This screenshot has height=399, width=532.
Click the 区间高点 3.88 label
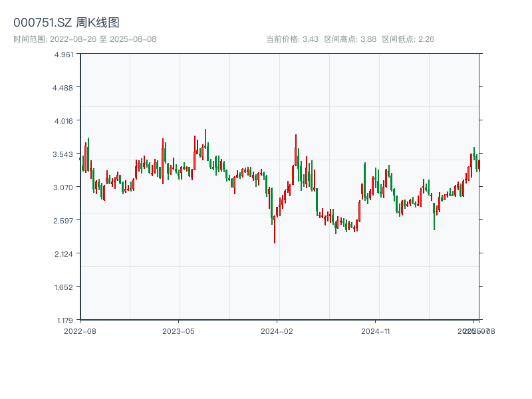click(x=350, y=39)
